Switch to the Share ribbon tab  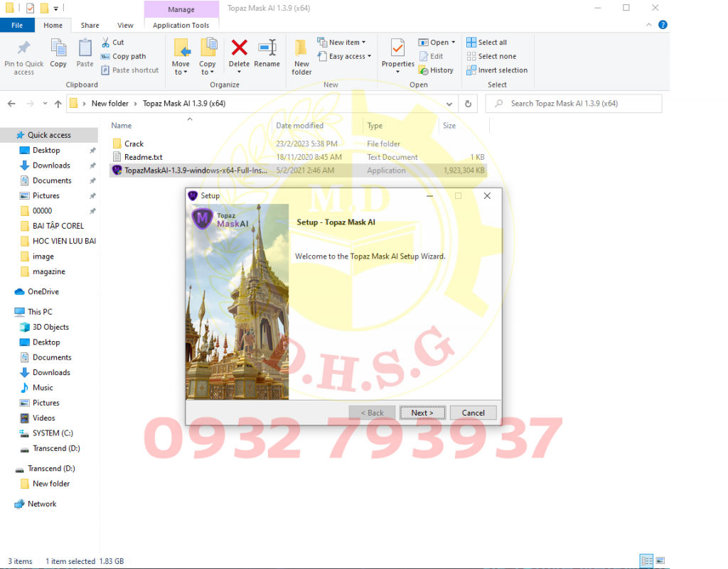tap(90, 25)
